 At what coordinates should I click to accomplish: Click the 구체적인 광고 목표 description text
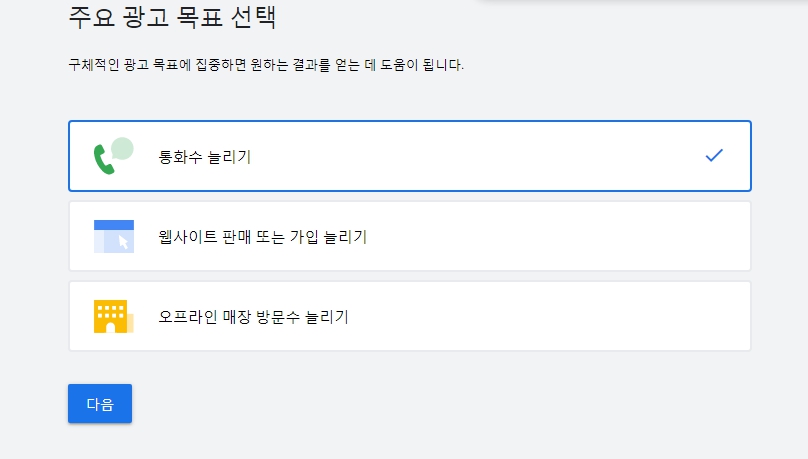266,65
